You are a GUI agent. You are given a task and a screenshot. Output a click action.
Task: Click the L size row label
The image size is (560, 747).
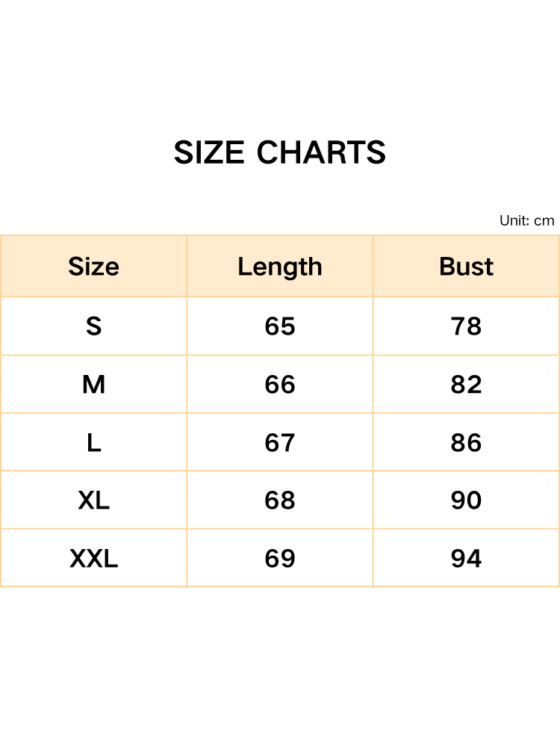point(93,443)
